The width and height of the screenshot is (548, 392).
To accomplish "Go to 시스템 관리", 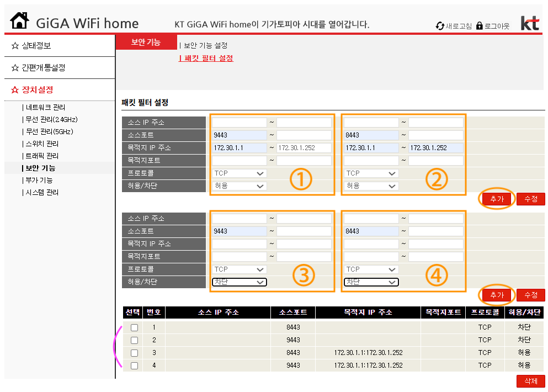I will [x=42, y=193].
